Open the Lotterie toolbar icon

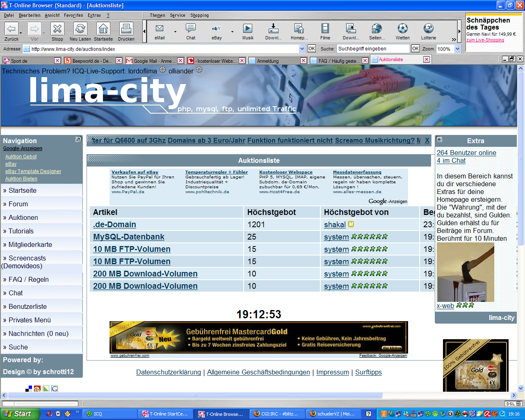tap(428, 29)
